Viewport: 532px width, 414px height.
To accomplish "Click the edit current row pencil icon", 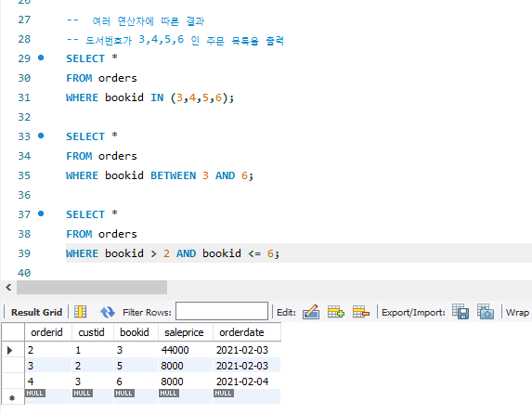I will click(x=311, y=312).
